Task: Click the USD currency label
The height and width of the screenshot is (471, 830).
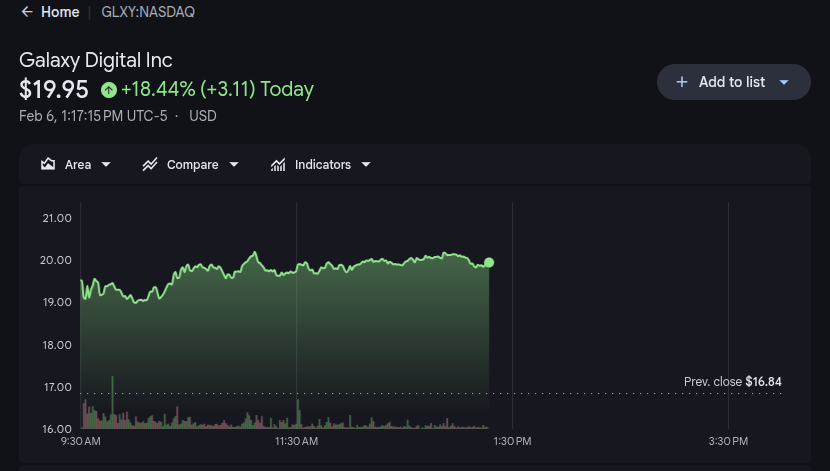Action: (203, 116)
